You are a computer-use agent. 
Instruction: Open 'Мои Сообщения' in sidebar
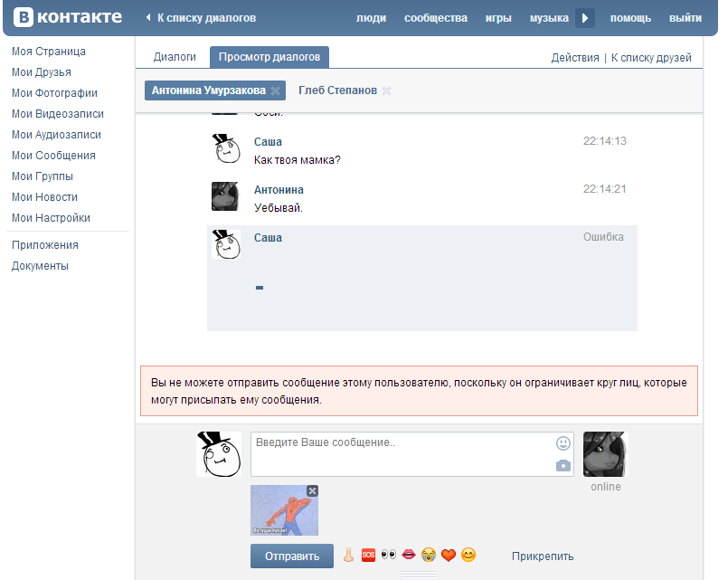coord(53,156)
